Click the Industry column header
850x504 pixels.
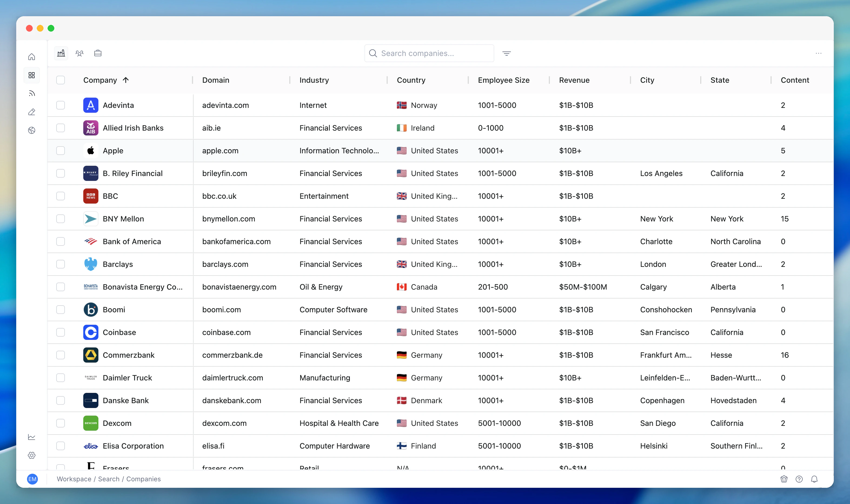click(314, 80)
